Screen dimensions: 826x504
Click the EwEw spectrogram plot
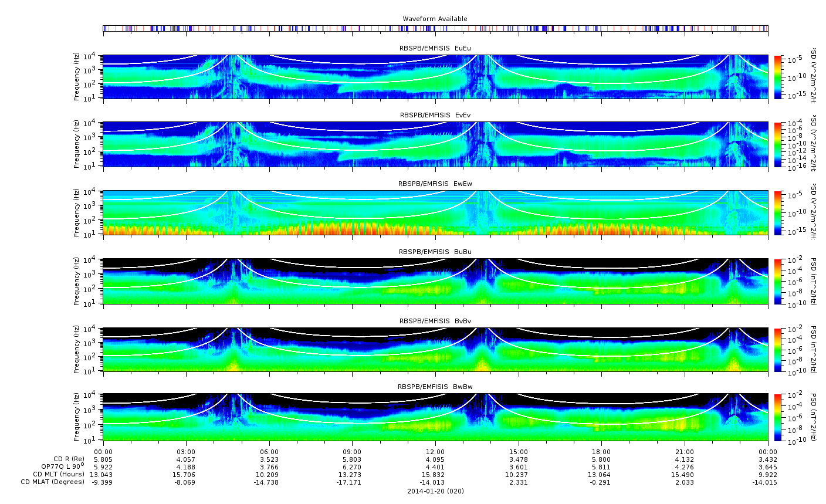(x=435, y=212)
